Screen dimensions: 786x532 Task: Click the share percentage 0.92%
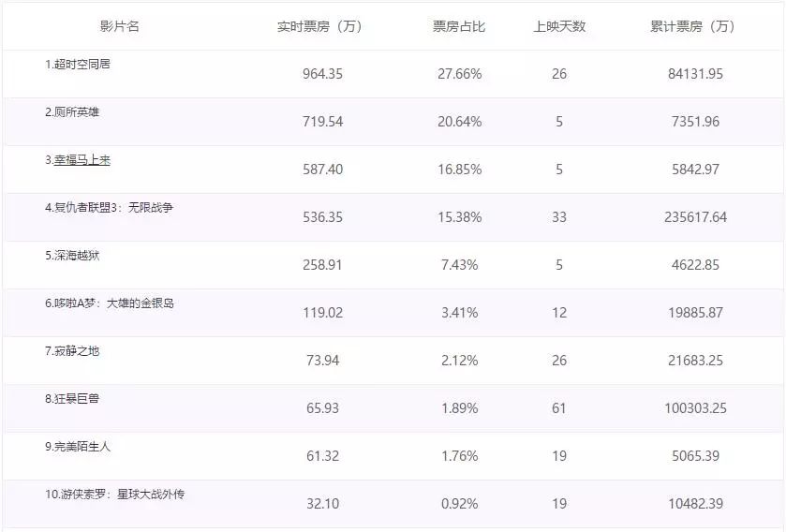460,504
